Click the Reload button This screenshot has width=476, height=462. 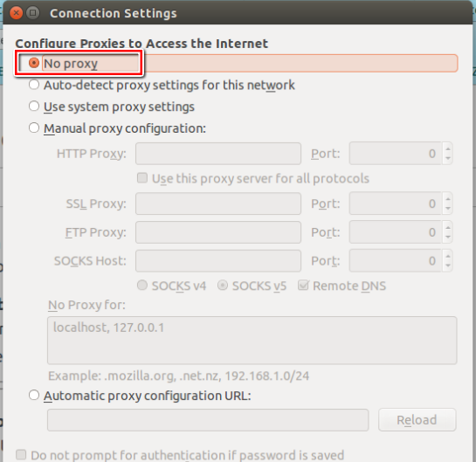[x=417, y=420]
